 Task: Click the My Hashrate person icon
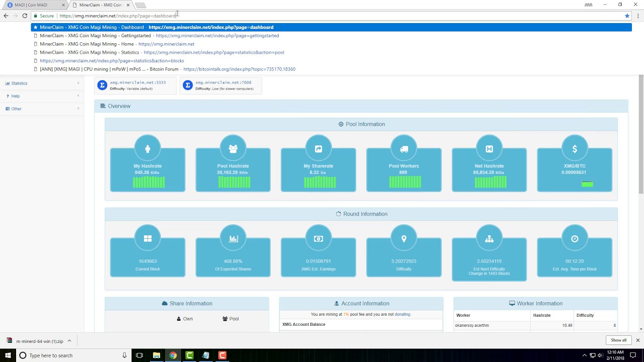(x=147, y=149)
